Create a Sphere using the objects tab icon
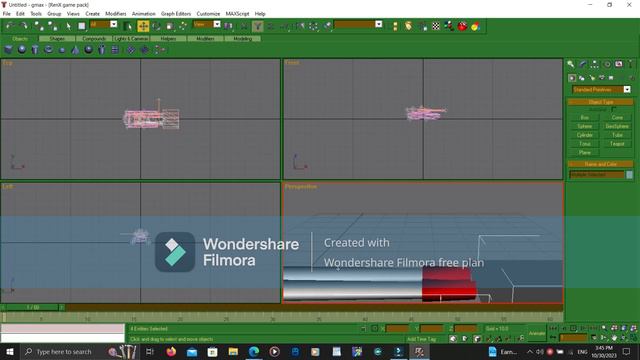 [22, 50]
